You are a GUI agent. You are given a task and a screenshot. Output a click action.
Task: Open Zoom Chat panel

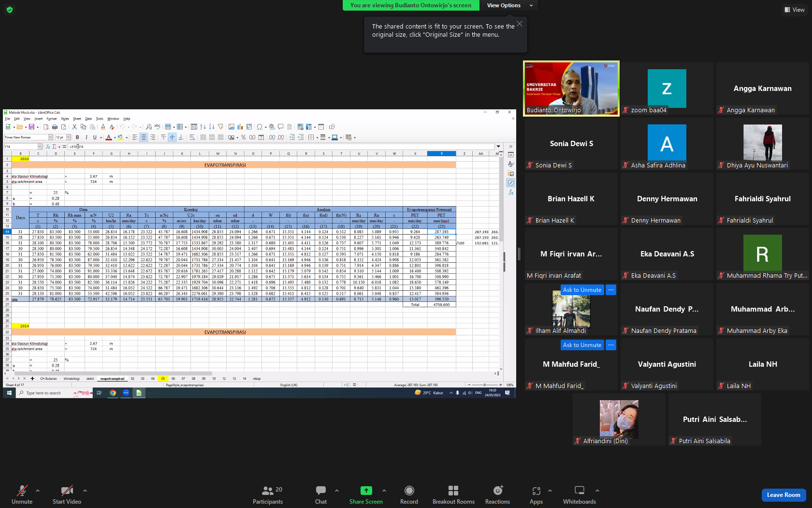click(321, 495)
